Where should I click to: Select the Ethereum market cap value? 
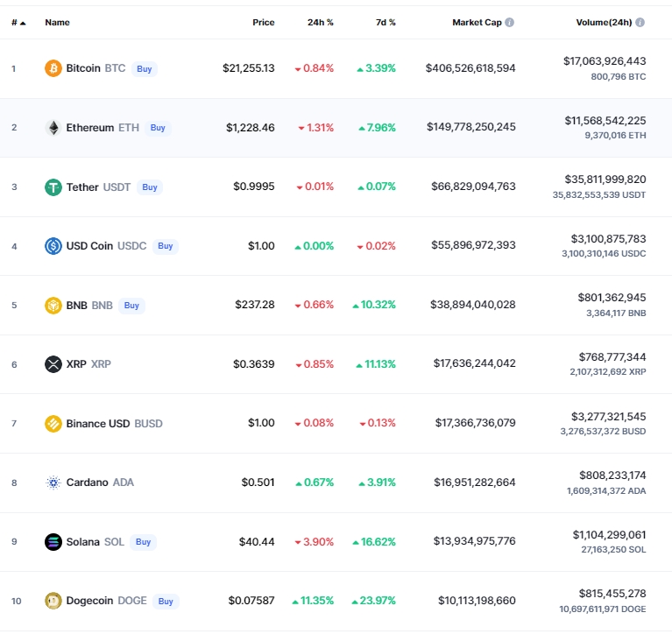[471, 127]
